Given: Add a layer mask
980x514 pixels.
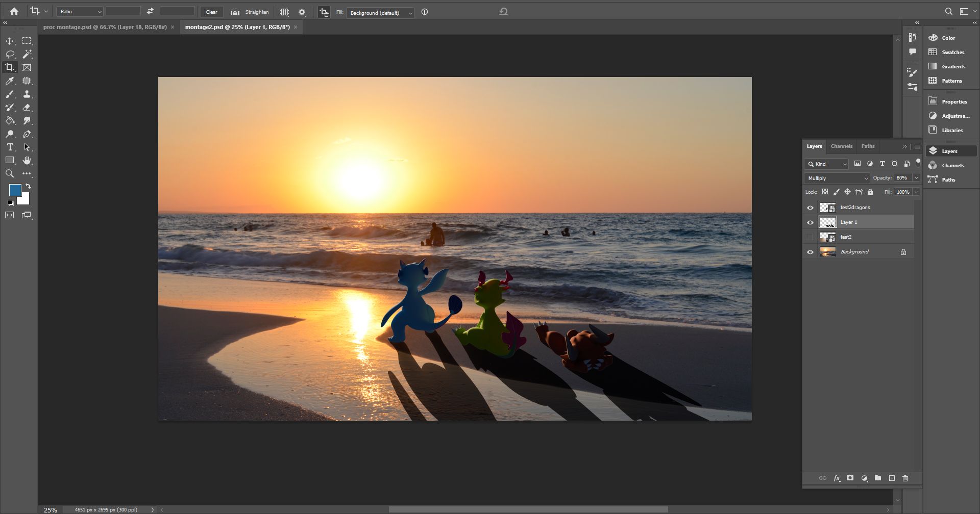Looking at the screenshot, I should [850, 478].
